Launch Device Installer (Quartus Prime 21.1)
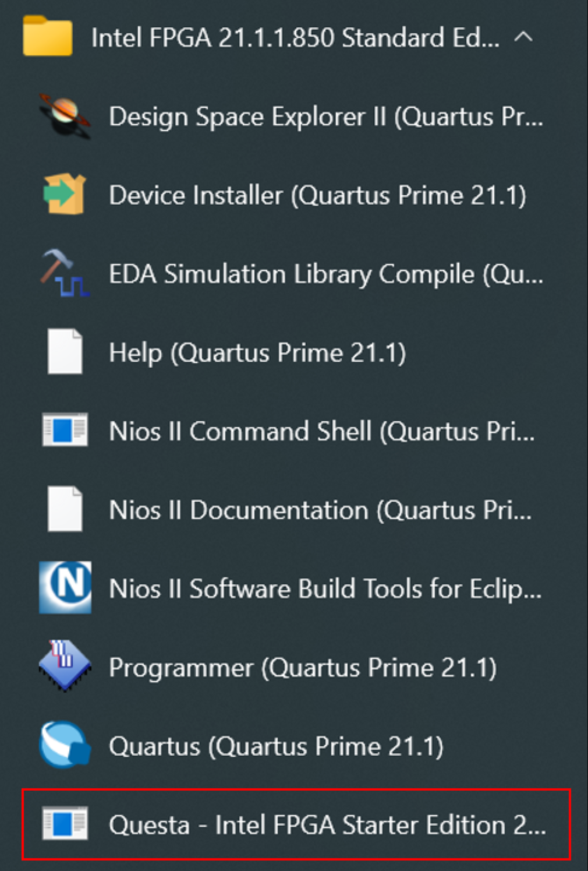The height and width of the screenshot is (871, 588). point(317,195)
